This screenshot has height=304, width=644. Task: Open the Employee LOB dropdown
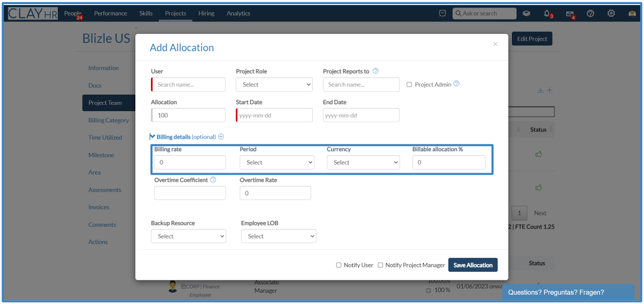point(279,236)
